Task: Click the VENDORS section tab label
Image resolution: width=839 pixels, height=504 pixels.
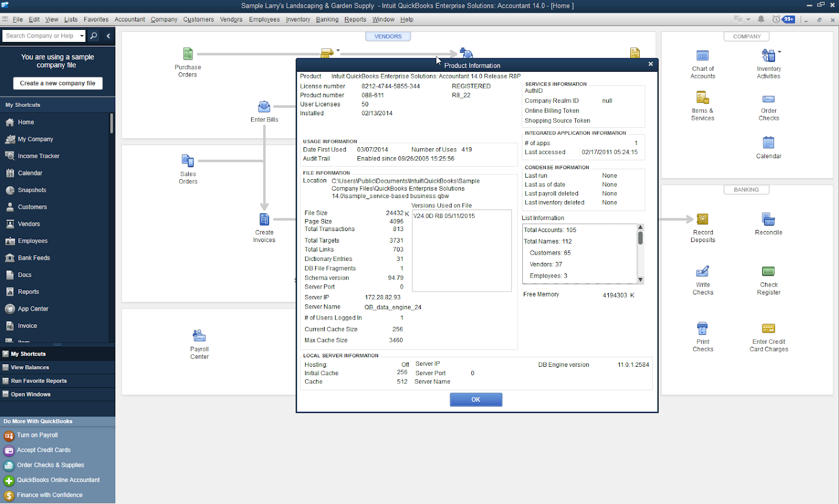Action: tap(388, 37)
